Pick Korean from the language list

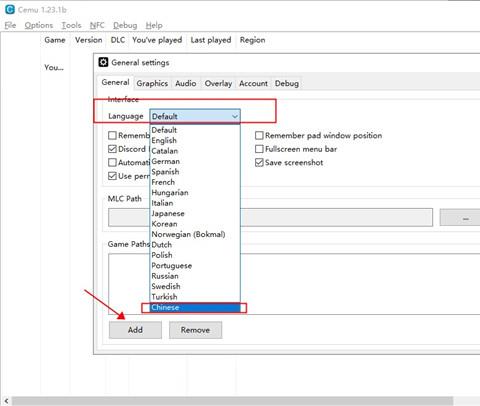click(195, 224)
